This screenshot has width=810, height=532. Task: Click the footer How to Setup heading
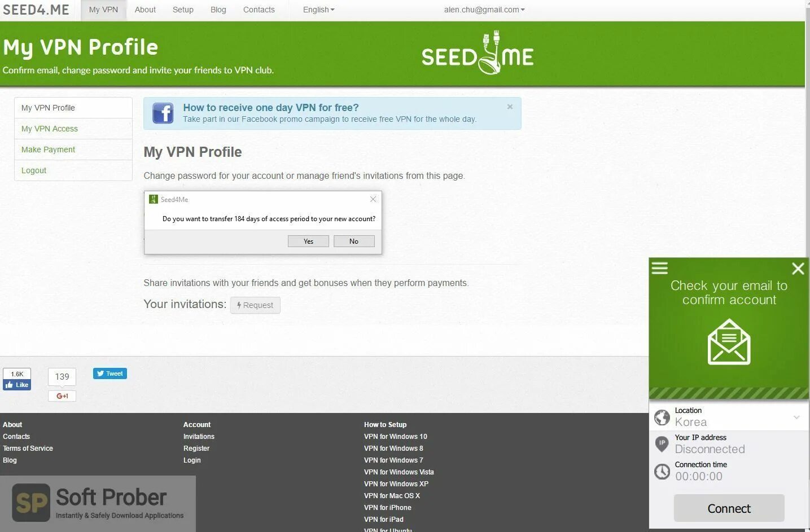click(x=386, y=425)
